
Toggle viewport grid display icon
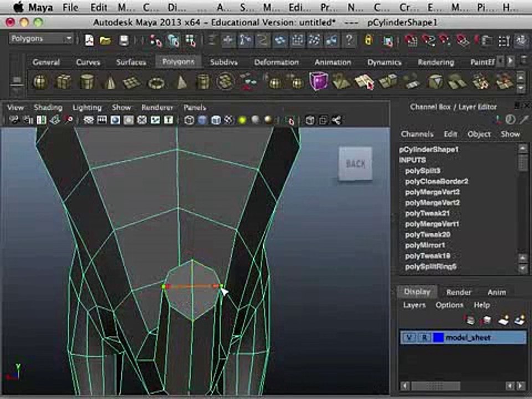89,120
